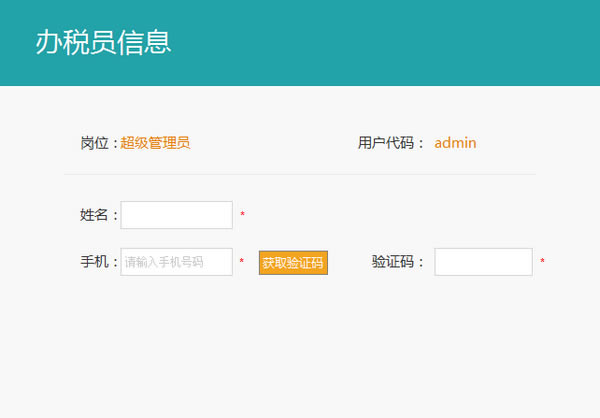Click the horizontal divider line under 岗位 row
Viewport: 600px width, 418px height.
(x=300, y=174)
